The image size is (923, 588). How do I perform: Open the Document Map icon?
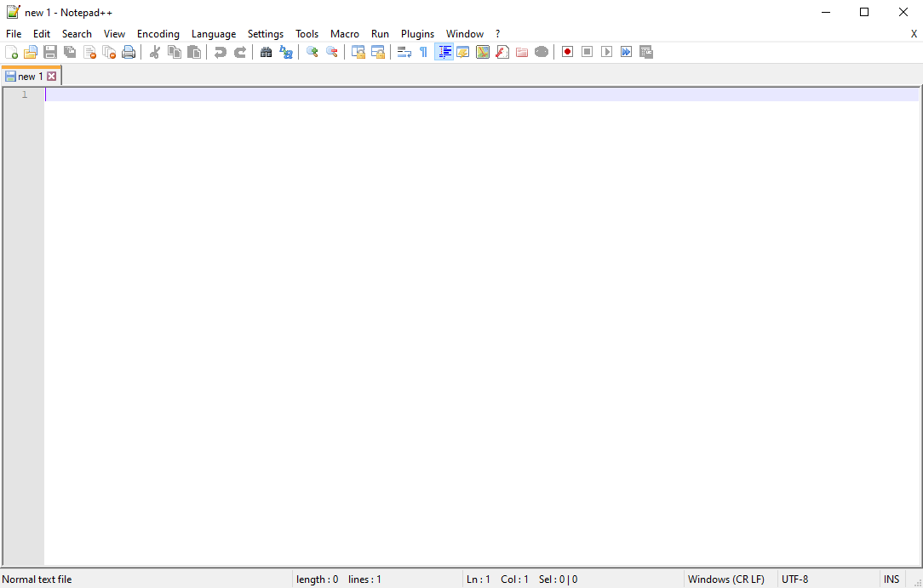click(483, 52)
